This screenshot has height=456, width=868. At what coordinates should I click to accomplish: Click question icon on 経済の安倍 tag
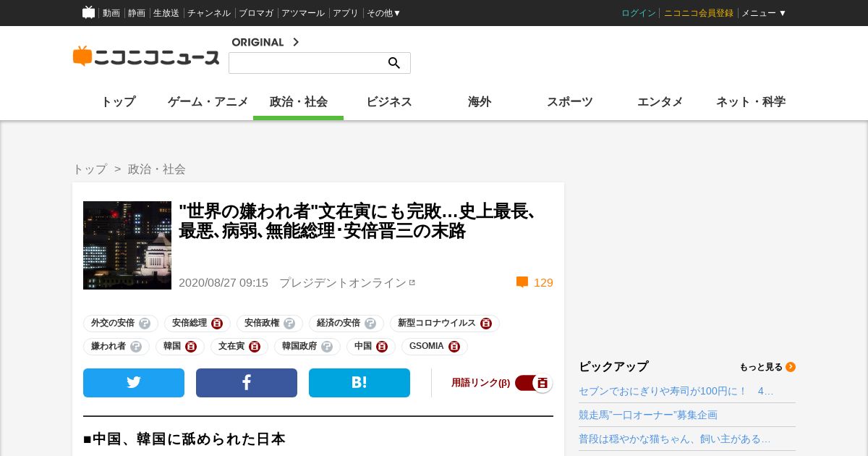(x=370, y=324)
